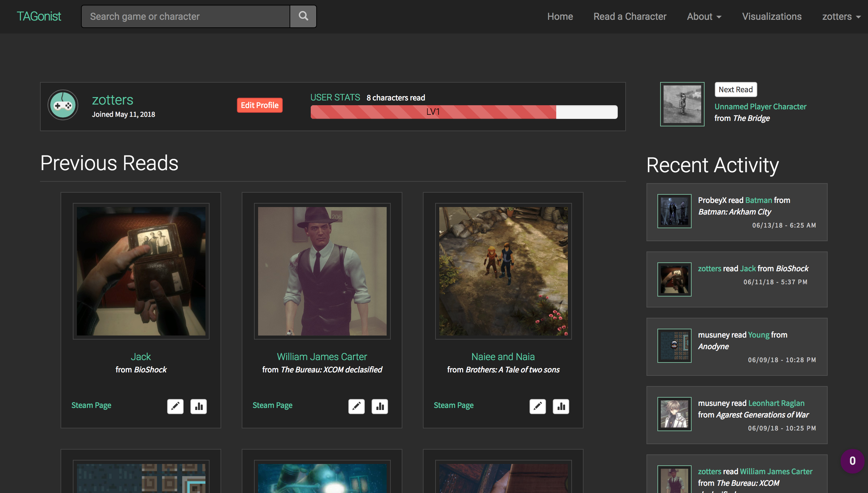The width and height of the screenshot is (868, 493).
Task: Open Unnamed Player Character link
Action: 760,107
